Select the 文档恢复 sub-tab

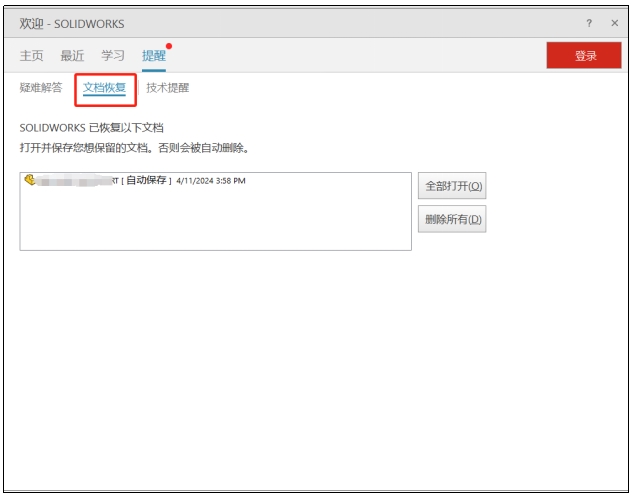click(104, 87)
